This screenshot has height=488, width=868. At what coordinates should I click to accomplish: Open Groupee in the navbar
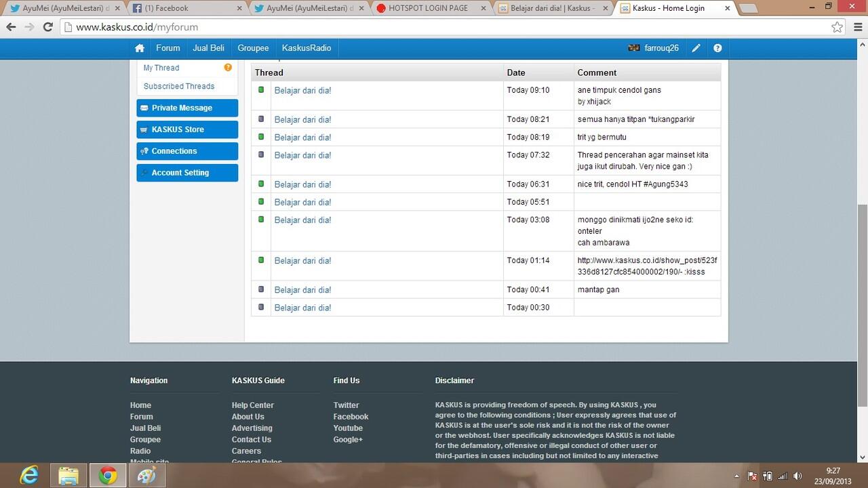[x=253, y=48]
